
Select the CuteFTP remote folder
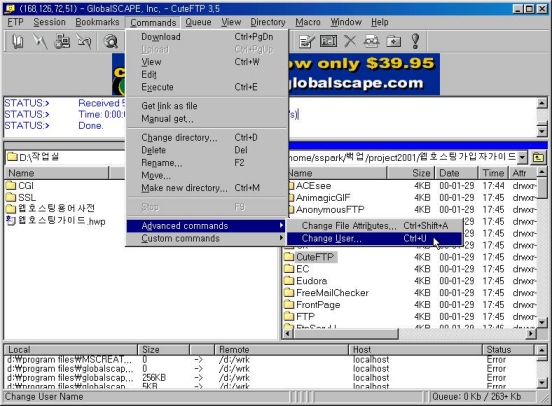pos(310,257)
